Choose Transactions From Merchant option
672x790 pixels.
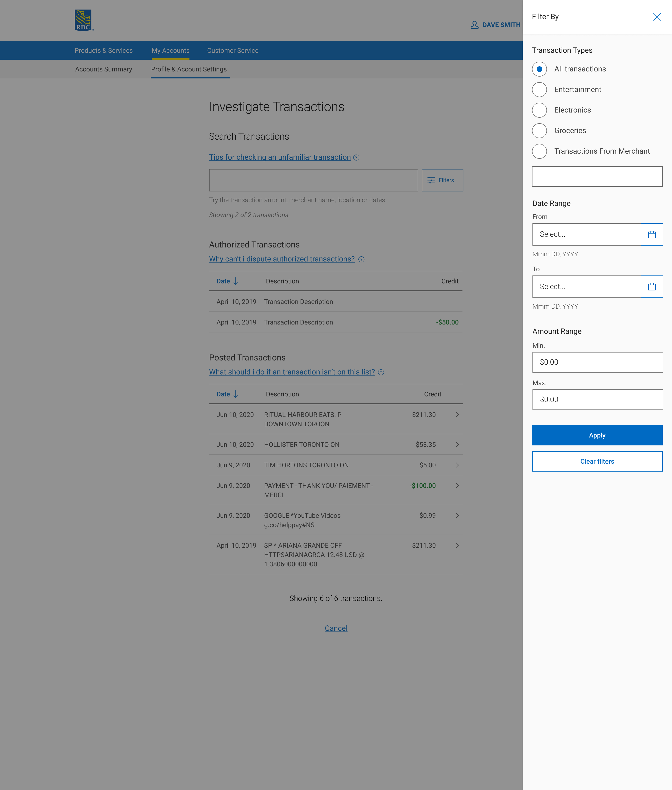(539, 151)
